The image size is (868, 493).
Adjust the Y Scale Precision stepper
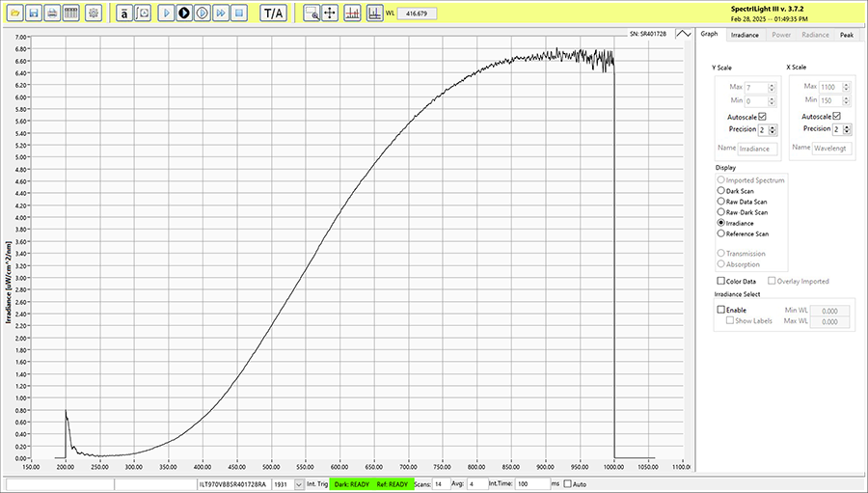click(773, 129)
